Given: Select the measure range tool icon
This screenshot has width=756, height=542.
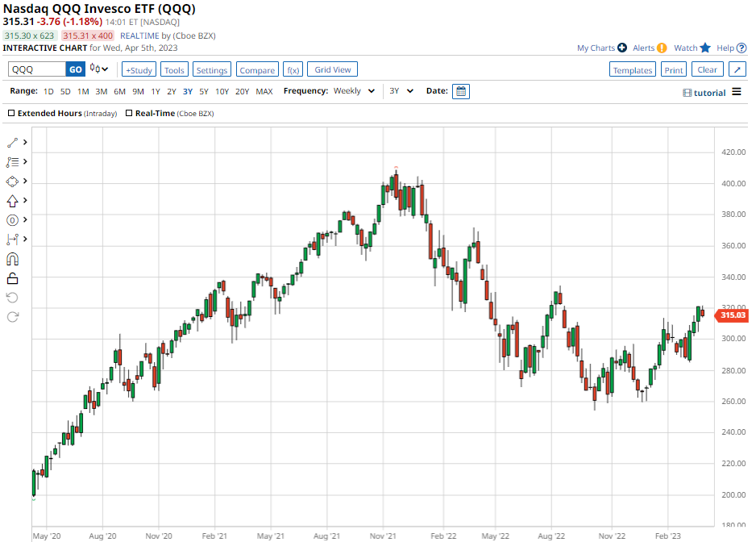Looking at the screenshot, I should coord(13,240).
